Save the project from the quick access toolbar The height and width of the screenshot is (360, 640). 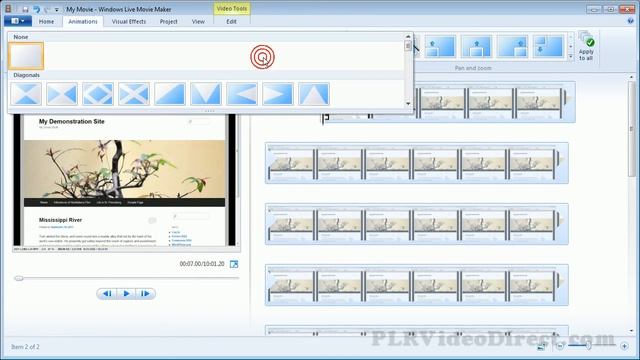click(x=25, y=9)
